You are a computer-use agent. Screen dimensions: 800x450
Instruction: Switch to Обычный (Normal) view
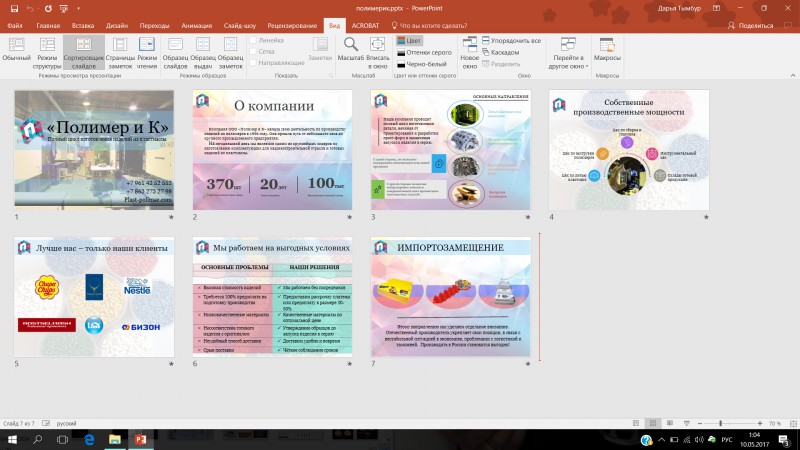pyautogui.click(x=16, y=50)
